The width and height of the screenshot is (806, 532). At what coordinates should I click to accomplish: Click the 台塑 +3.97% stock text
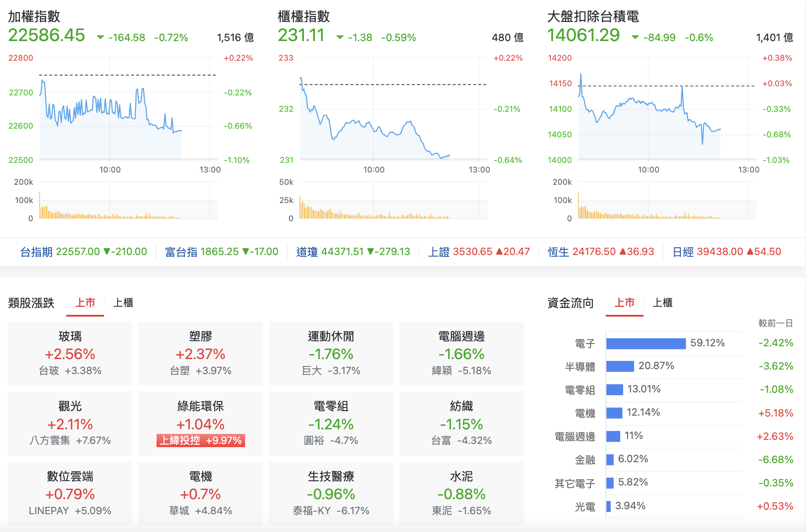(200, 370)
